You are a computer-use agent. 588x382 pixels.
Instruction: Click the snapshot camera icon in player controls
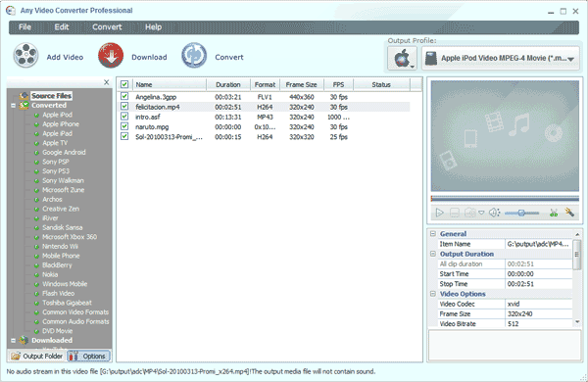tap(469, 213)
